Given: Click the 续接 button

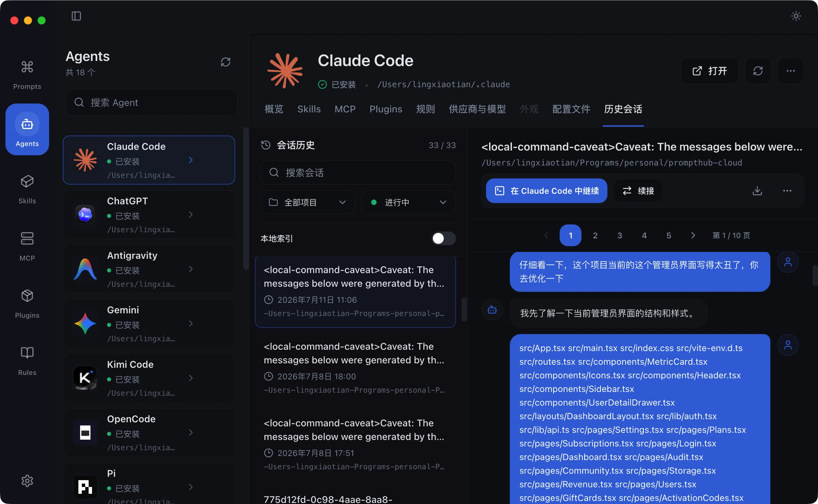Looking at the screenshot, I should click(638, 191).
